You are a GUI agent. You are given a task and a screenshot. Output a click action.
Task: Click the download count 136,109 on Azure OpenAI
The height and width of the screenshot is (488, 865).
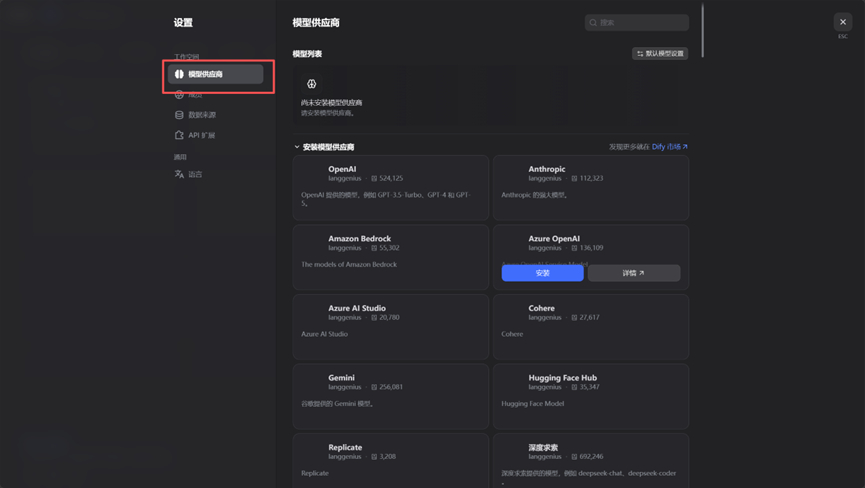coord(591,248)
